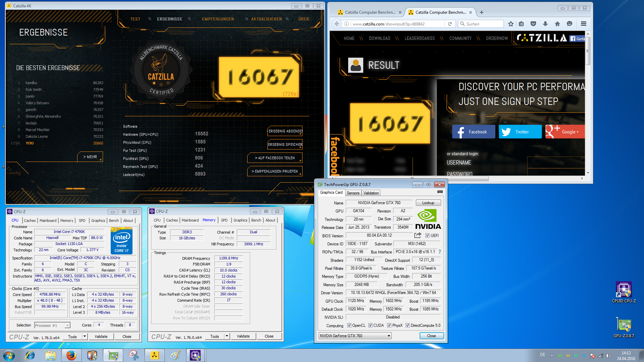Click the Google + sign up button
This screenshot has width=644, height=362.
point(565,132)
